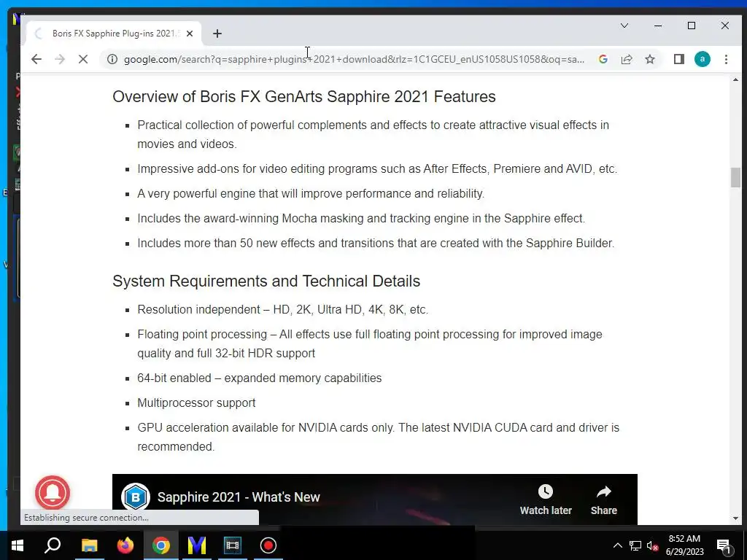
Task: Open video title Sapphire 2021 - What's New
Action: tap(239, 497)
